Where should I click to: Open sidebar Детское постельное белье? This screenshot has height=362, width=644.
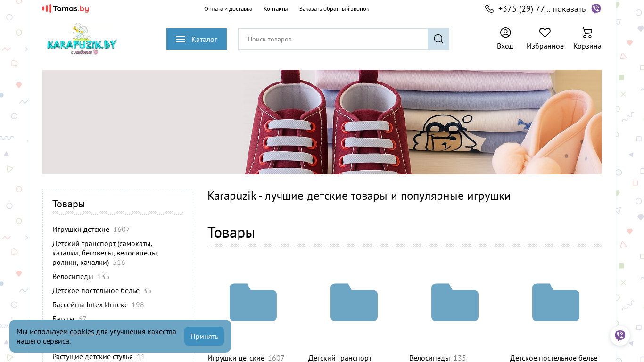96,291
